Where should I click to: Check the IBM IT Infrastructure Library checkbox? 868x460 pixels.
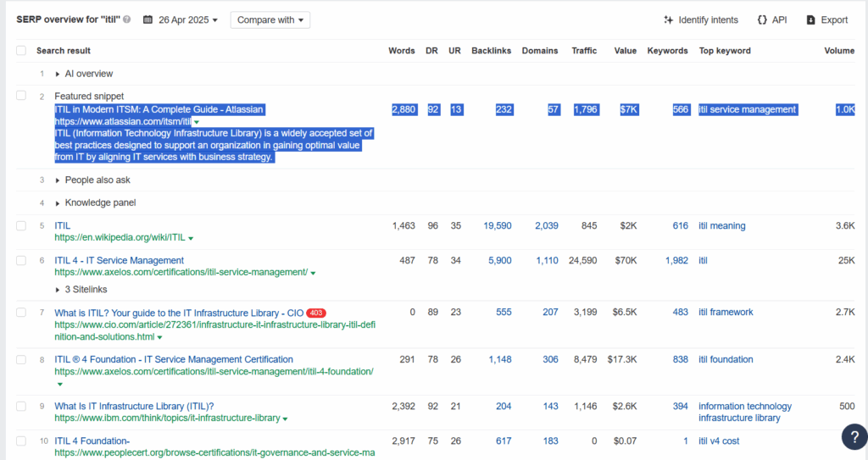[x=21, y=407]
